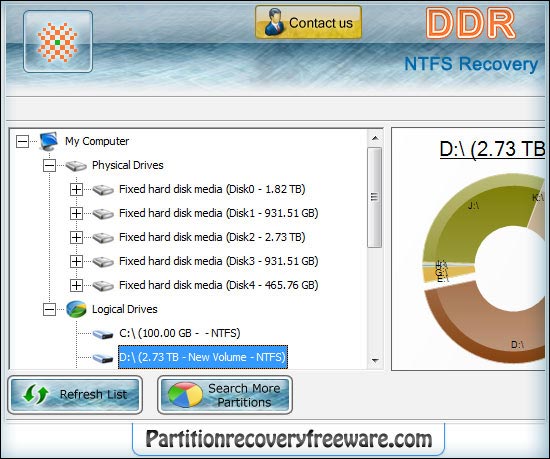Click the Physical Drives disk icon
Screen dimensions: 550x459
click(x=76, y=166)
